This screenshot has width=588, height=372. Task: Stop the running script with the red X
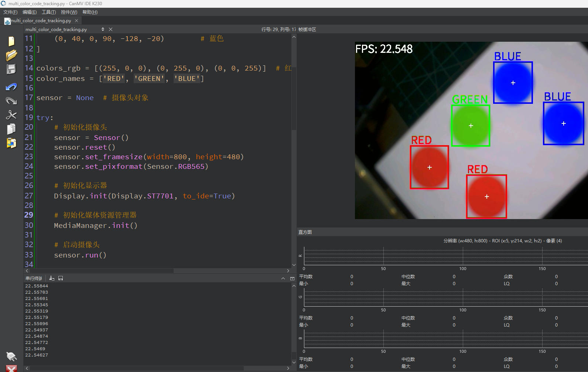(11, 368)
